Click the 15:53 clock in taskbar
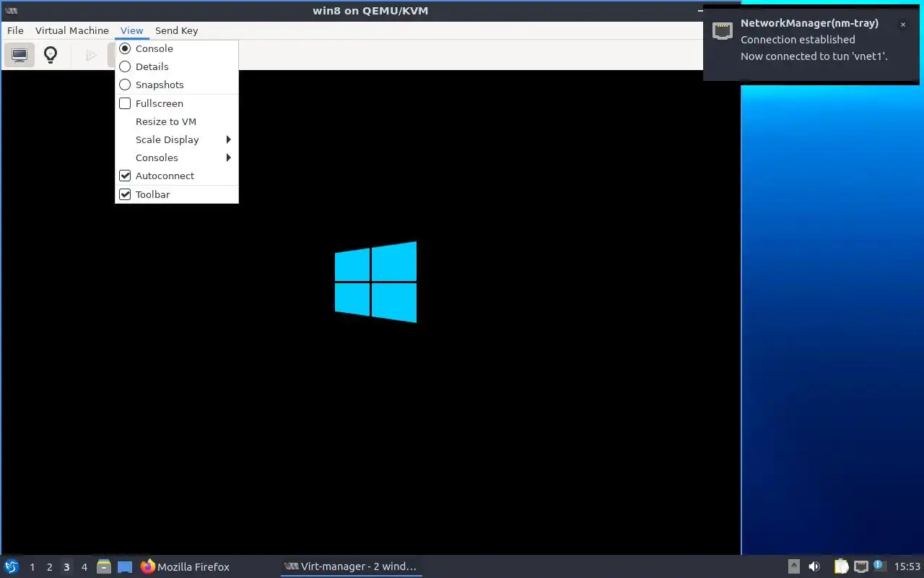The height and width of the screenshot is (578, 924). tap(907, 566)
